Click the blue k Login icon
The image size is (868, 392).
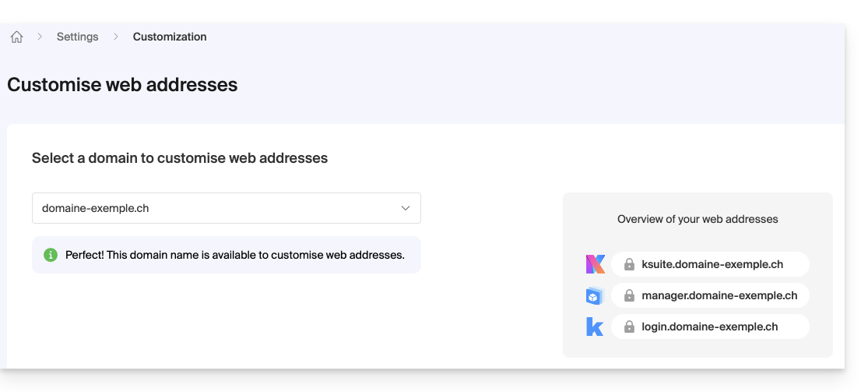coord(595,327)
